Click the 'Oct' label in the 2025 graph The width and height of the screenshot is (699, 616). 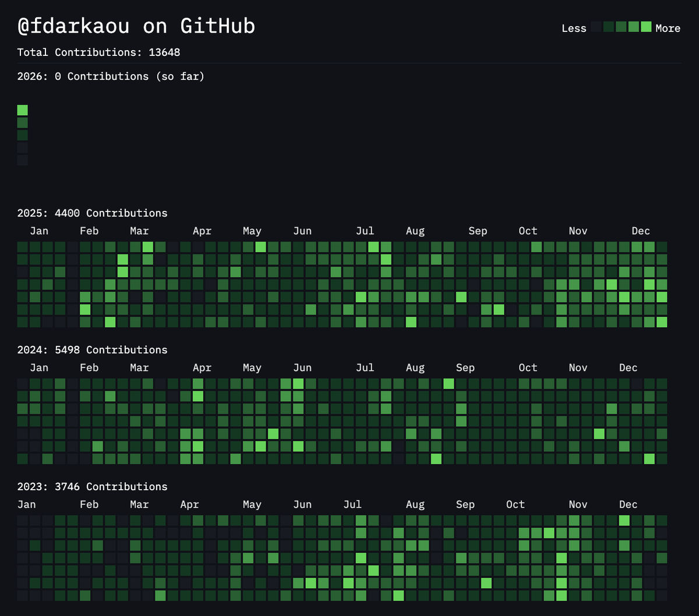pyautogui.click(x=528, y=231)
